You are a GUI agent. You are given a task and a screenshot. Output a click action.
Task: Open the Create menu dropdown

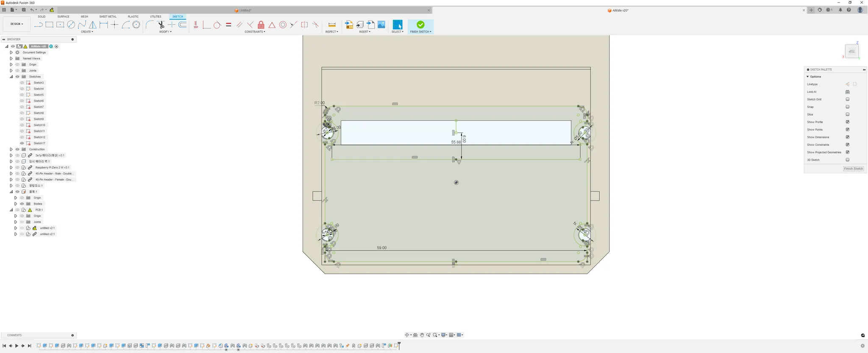(x=87, y=32)
